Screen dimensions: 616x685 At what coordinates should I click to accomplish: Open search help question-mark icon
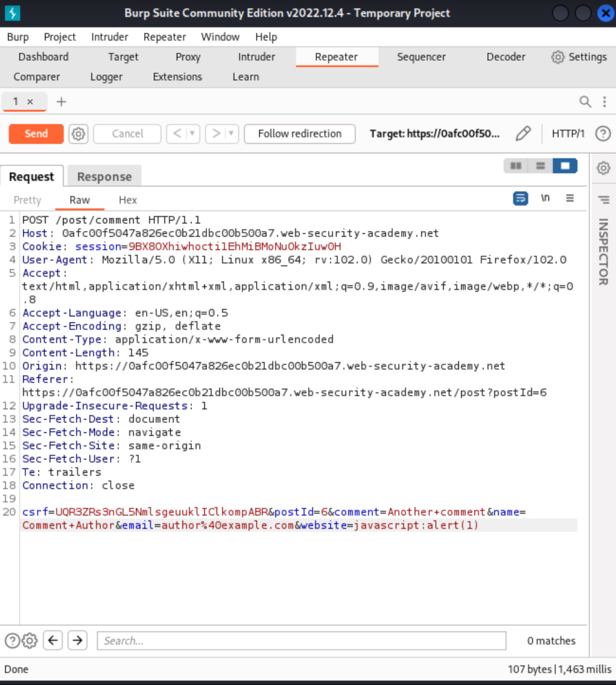coord(12,641)
